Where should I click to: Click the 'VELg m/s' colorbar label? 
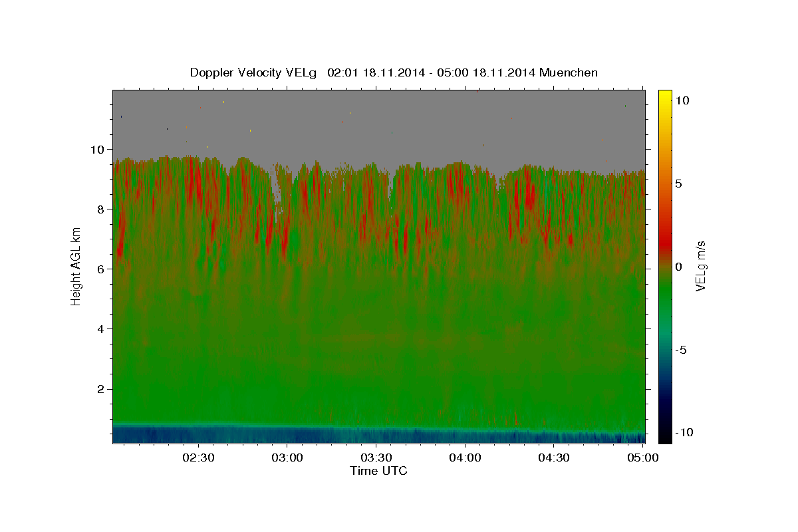tap(700, 266)
